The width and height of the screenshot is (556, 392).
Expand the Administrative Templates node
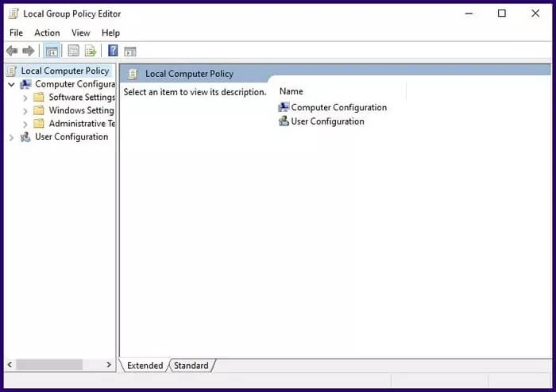click(x=25, y=124)
